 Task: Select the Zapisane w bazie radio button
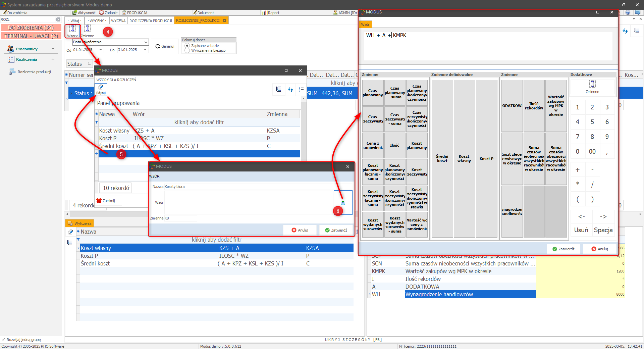coord(187,46)
